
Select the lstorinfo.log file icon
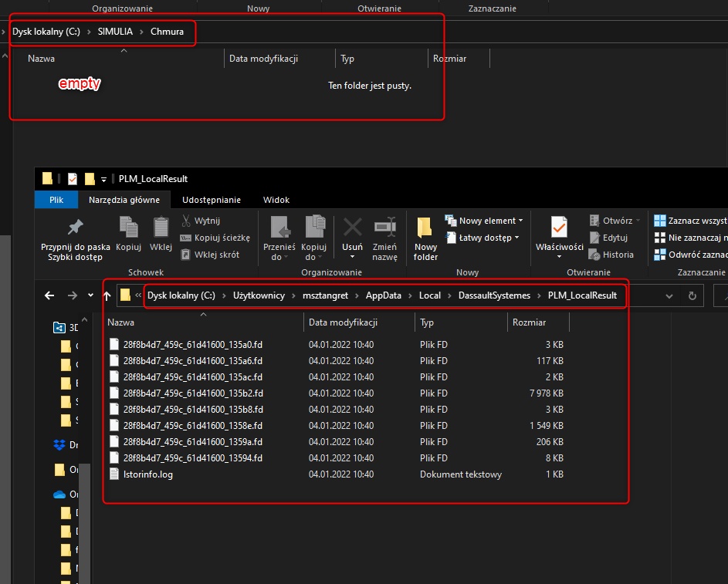[114, 474]
